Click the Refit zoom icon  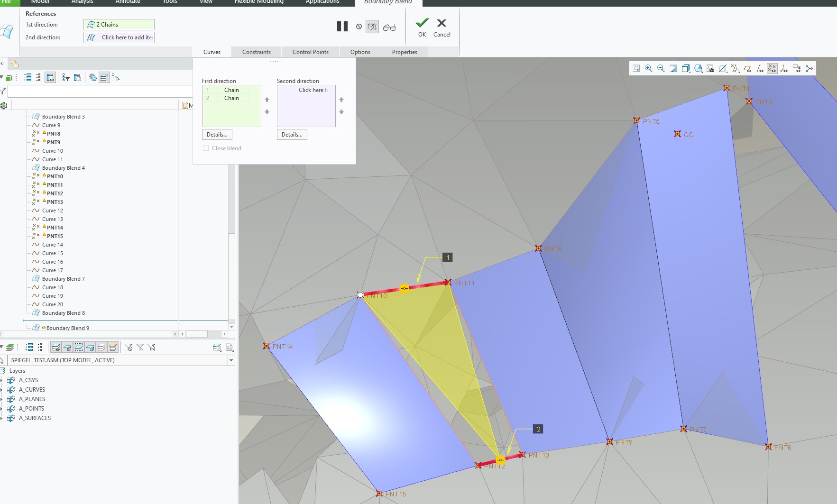(636, 69)
